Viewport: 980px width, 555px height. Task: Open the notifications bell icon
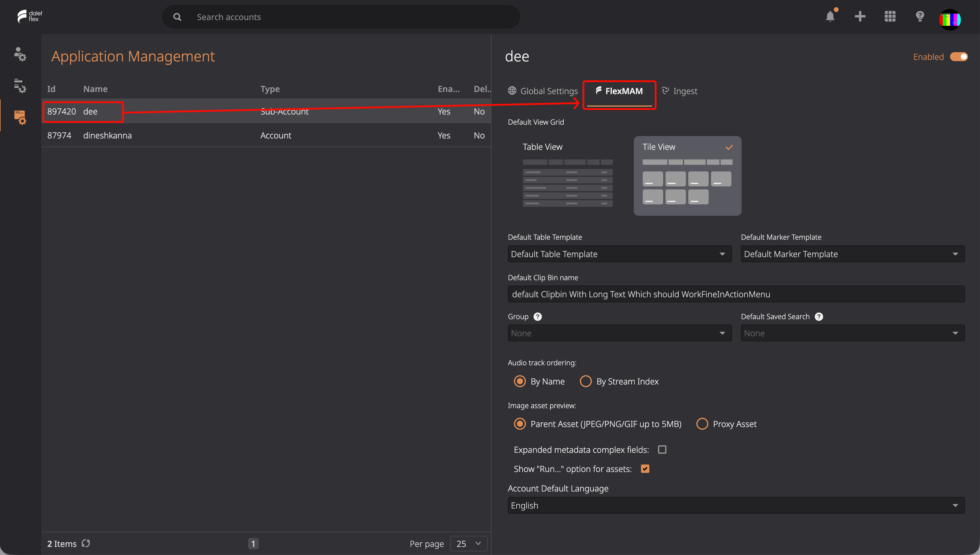830,16
